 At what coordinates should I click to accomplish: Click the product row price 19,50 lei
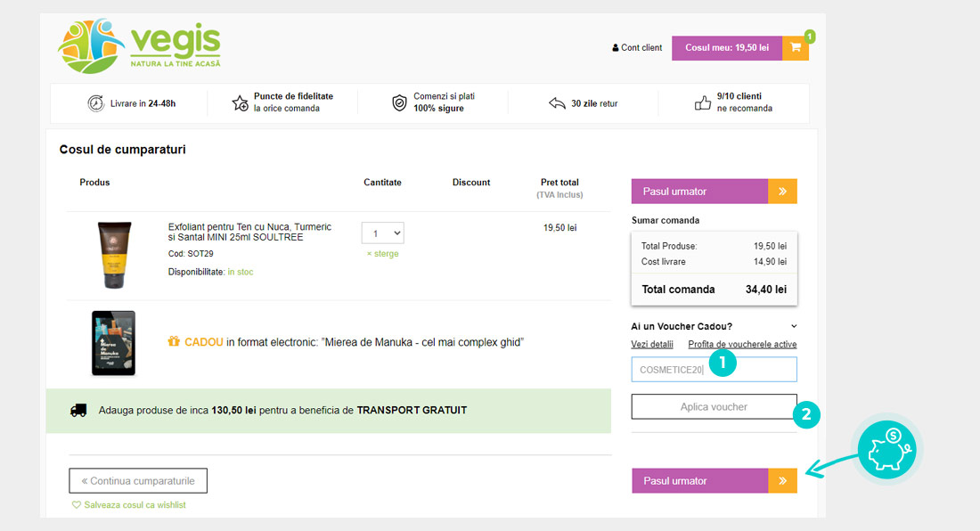click(x=560, y=228)
